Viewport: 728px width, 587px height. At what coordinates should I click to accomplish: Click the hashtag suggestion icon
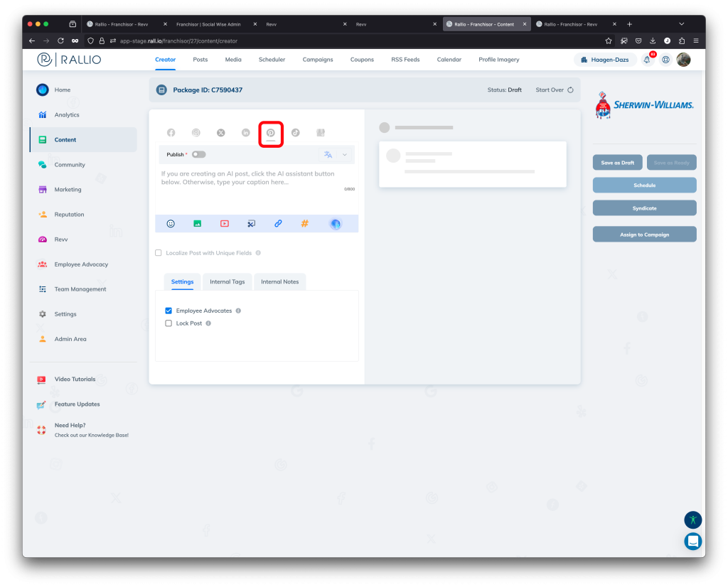click(304, 223)
